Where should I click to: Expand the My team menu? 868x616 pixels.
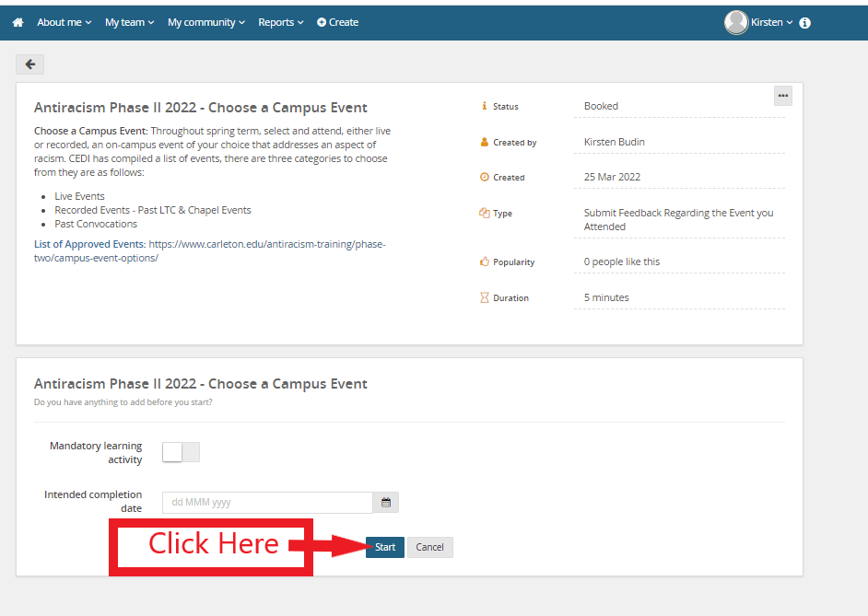[x=130, y=23]
